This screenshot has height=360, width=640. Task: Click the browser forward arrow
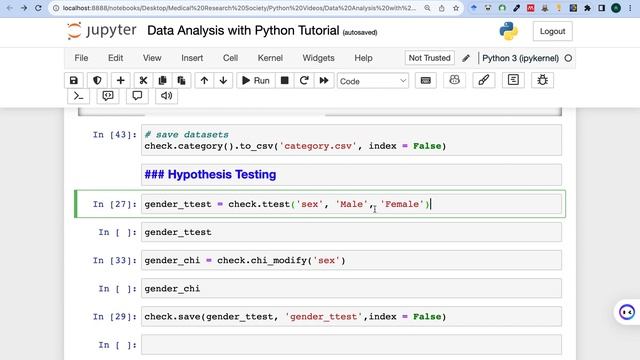[x=24, y=8]
